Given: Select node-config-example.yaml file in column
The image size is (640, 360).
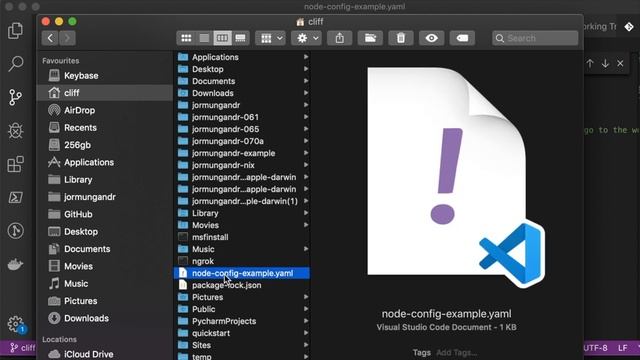Looking at the screenshot, I should pos(242,273).
